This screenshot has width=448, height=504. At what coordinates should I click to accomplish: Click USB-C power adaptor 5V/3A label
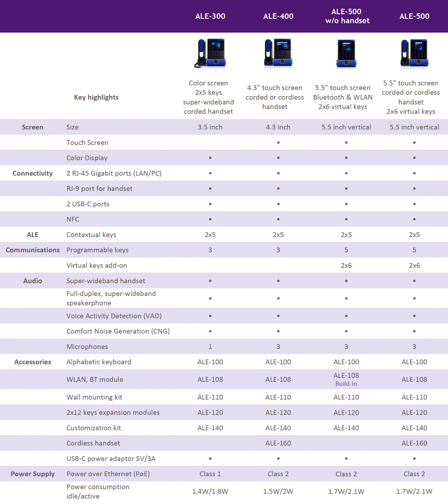click(x=111, y=459)
